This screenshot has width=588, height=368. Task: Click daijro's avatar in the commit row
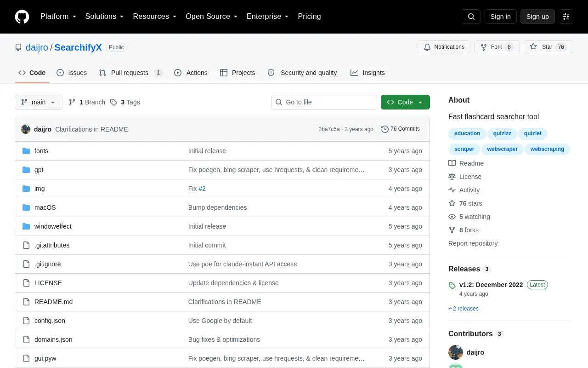click(x=26, y=129)
